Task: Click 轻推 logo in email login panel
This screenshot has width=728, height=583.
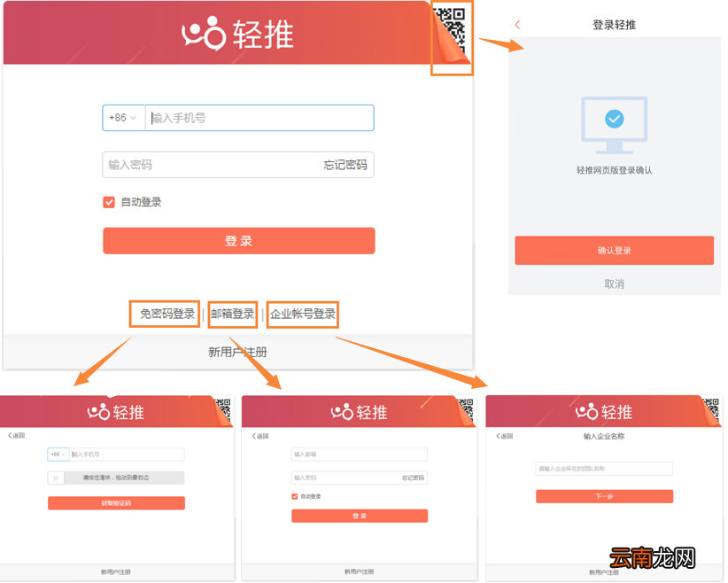Action: point(359,412)
